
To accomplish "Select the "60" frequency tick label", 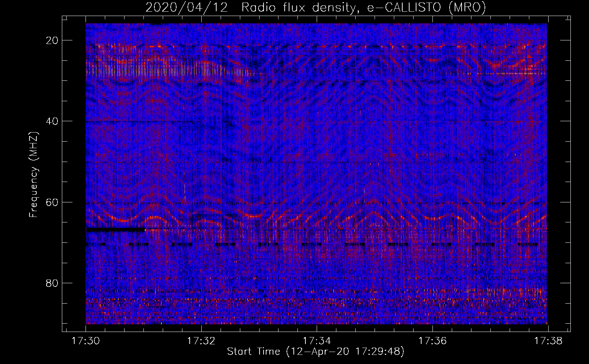I will click(x=52, y=202).
